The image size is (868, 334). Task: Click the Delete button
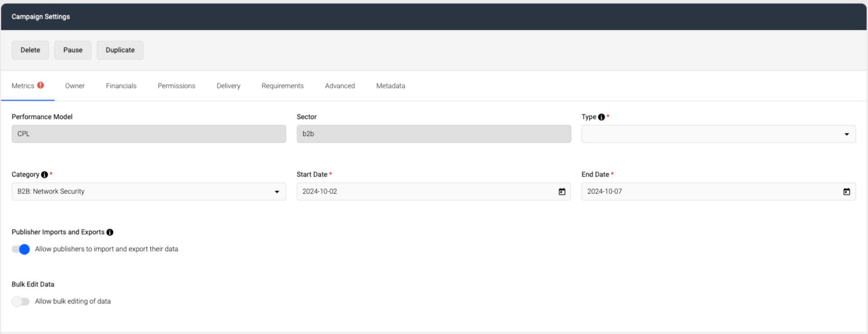tap(30, 50)
